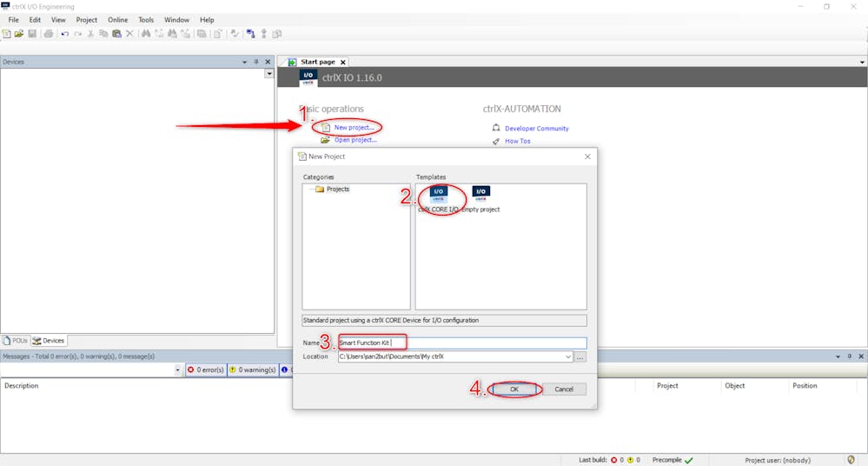The width and height of the screenshot is (868, 466).
Task: Pin the Messages panel
Action: 849,356
